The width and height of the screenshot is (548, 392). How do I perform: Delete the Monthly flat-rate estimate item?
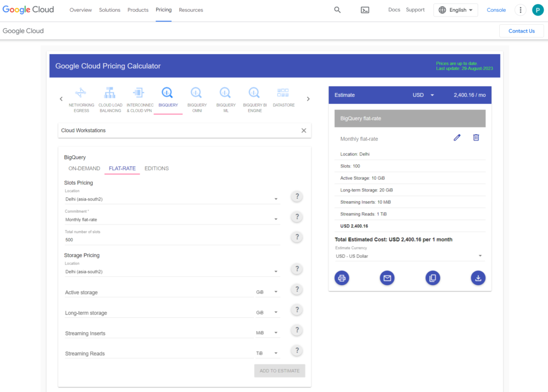point(476,137)
